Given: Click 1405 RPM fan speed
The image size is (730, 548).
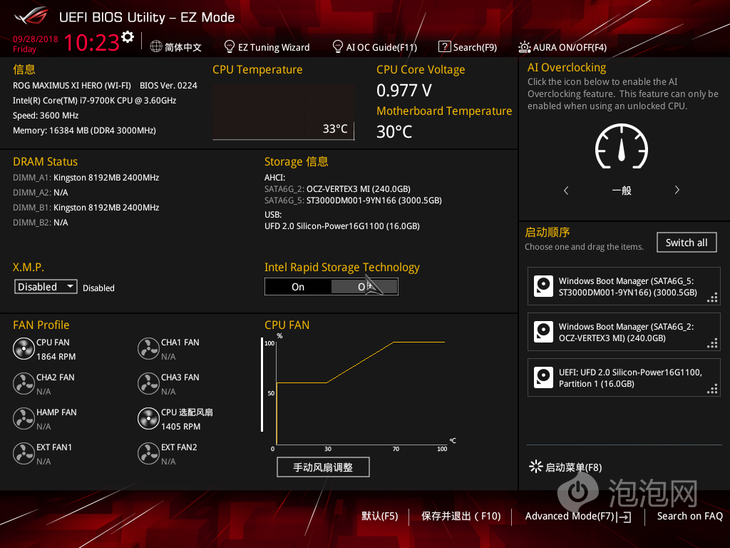Looking at the screenshot, I should (x=181, y=426).
